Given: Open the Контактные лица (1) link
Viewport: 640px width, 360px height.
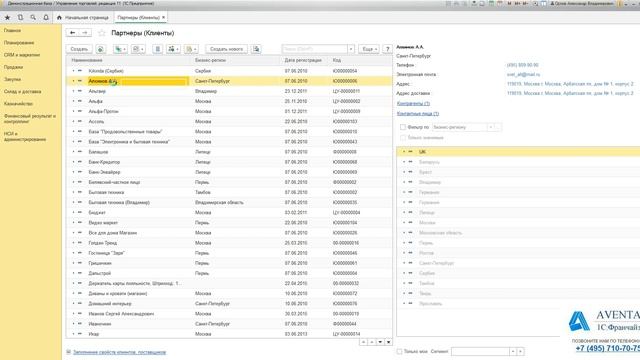Looking at the screenshot, I should tap(418, 114).
